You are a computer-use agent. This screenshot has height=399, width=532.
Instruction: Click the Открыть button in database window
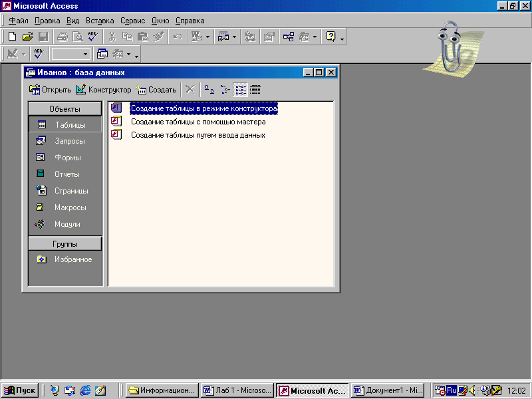(x=51, y=90)
